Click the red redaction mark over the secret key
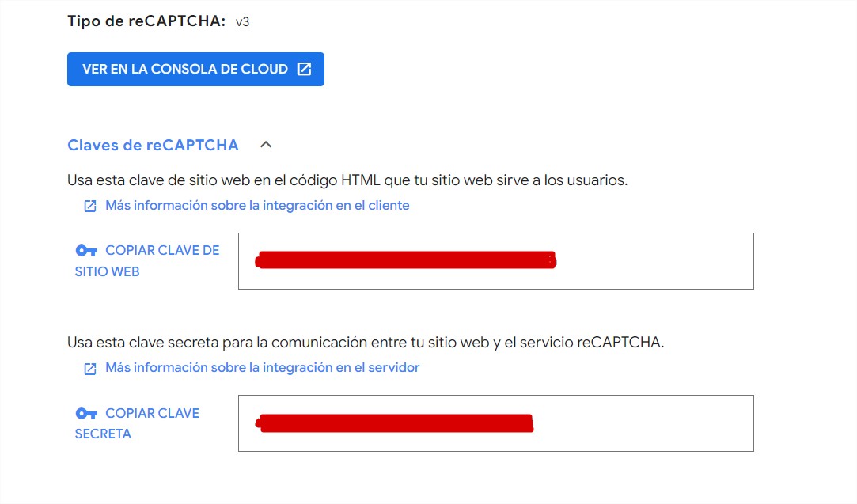The width and height of the screenshot is (857, 504). pos(396,423)
